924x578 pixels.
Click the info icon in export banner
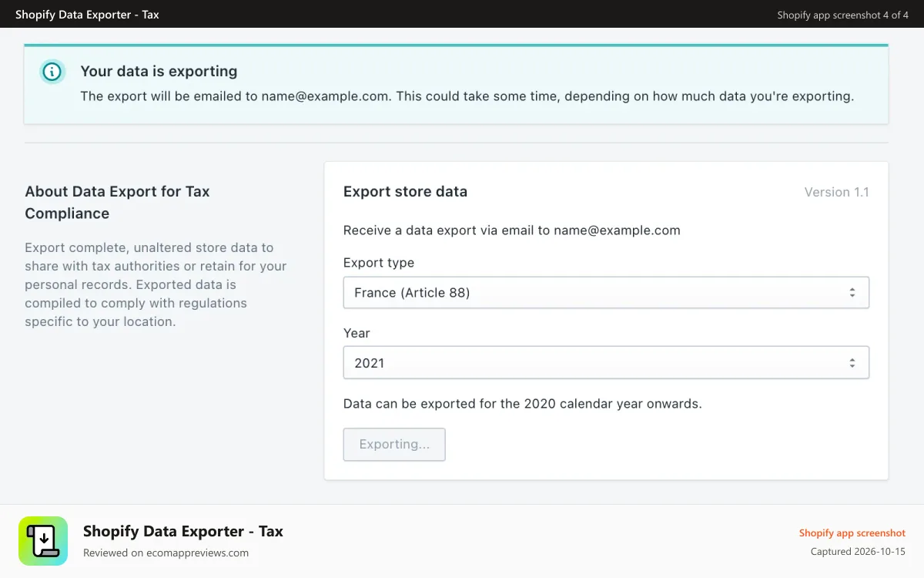click(52, 72)
